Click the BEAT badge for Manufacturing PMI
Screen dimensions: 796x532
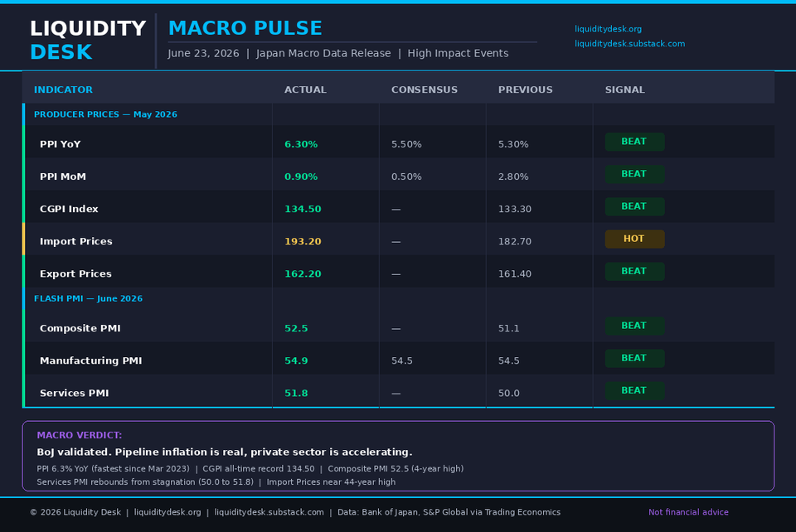pos(634,359)
